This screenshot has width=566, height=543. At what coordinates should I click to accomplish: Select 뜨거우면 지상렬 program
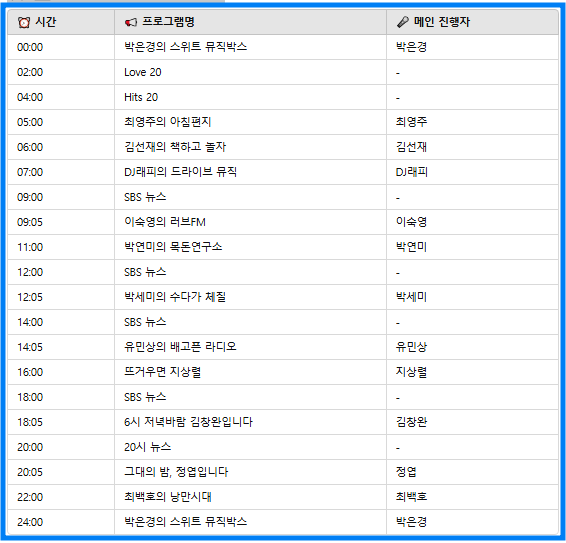pyautogui.click(x=162, y=372)
